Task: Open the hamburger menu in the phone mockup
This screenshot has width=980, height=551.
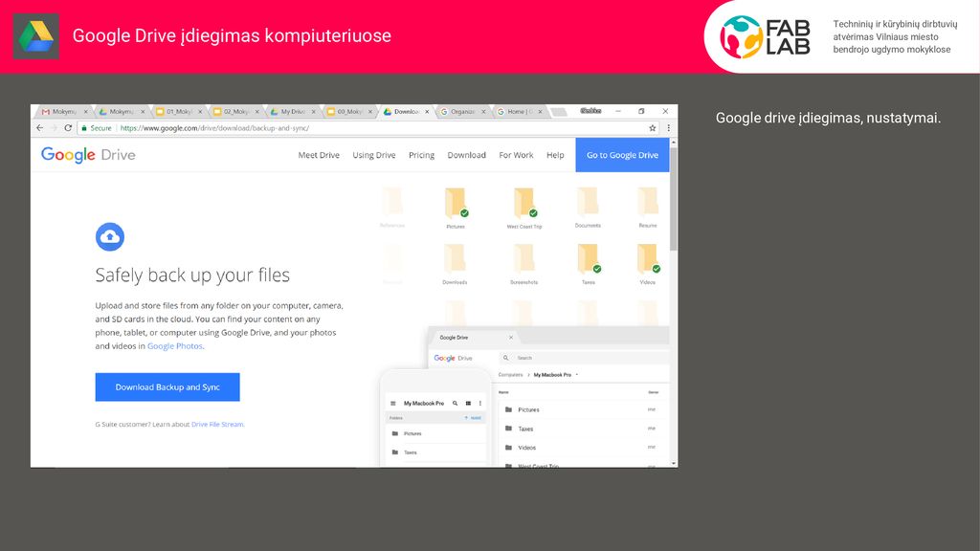Action: [393, 404]
